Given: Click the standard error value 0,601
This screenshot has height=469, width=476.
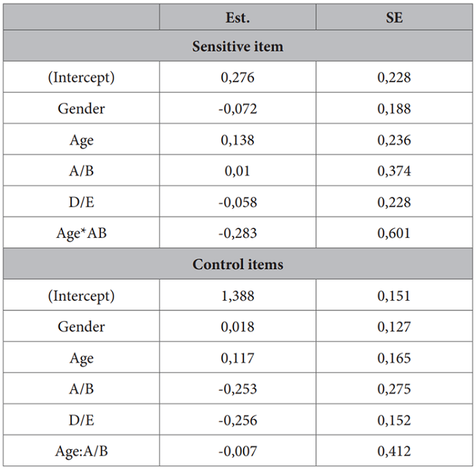Looking at the screenshot, I should click(394, 233).
